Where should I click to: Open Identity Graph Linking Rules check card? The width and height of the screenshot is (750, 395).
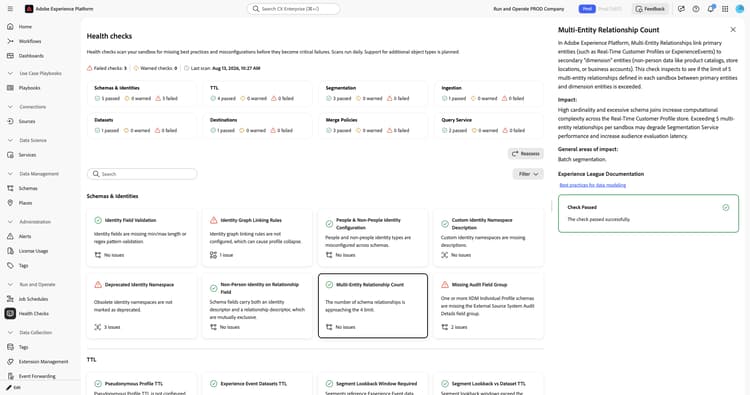[x=257, y=238]
